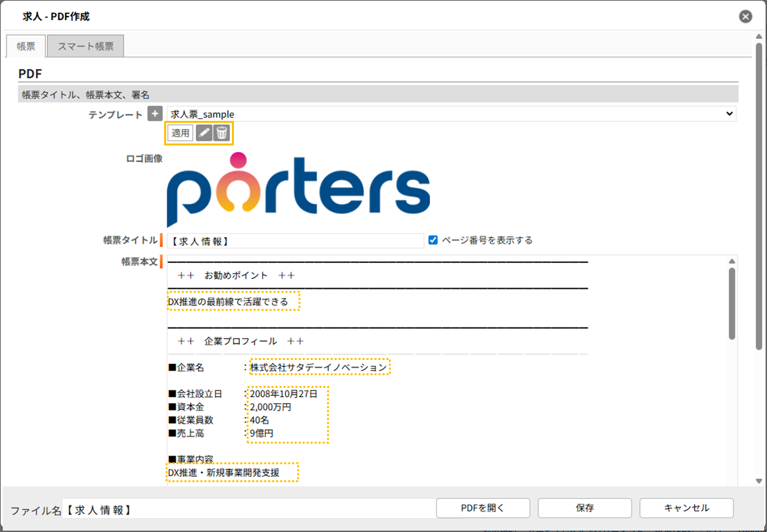The height and width of the screenshot is (532, 767).
Task: Click the dialog's outer vertical scrollbar thumb
Action: click(x=759, y=193)
